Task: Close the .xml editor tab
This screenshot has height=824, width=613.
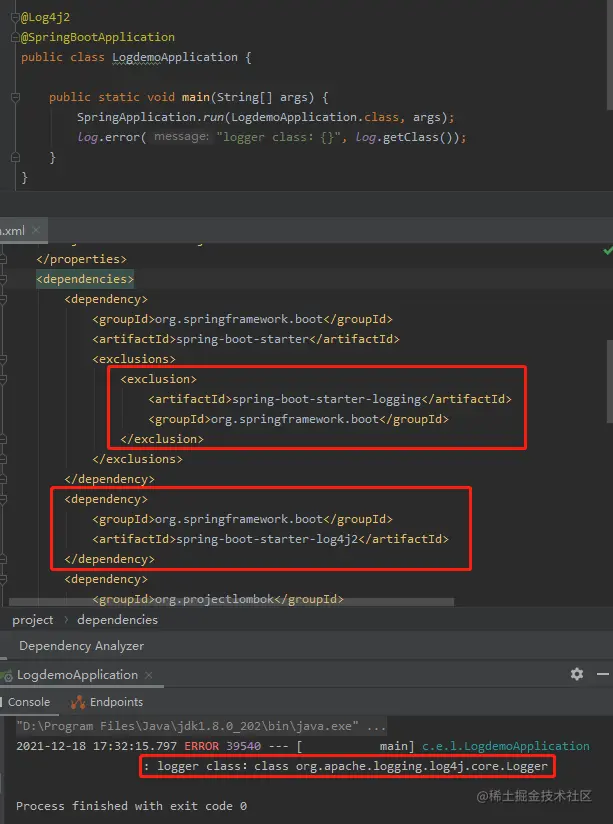Action: (x=36, y=230)
